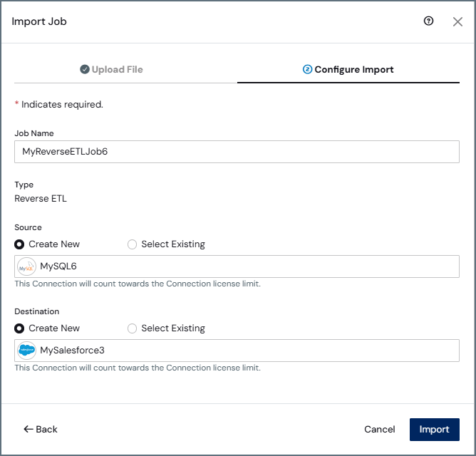The width and height of the screenshot is (476, 456).
Task: Open the help question mark icon
Action: pyautogui.click(x=428, y=21)
